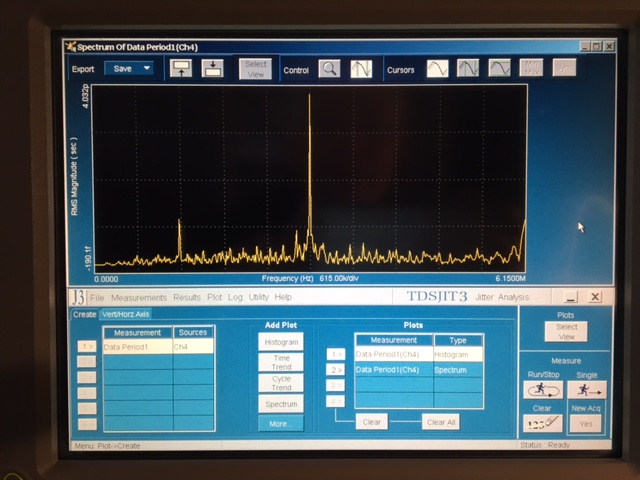
Task: Select Data Period1(Ch4) Spectrum plot row
Action: tap(419, 370)
